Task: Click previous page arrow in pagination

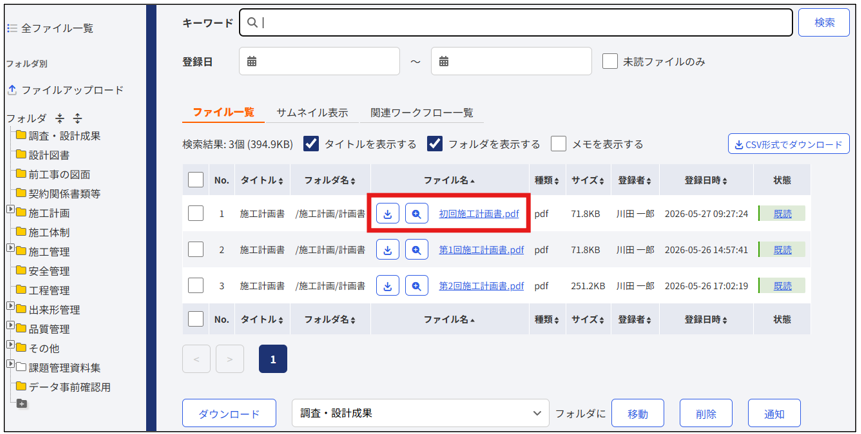Action: tap(196, 360)
